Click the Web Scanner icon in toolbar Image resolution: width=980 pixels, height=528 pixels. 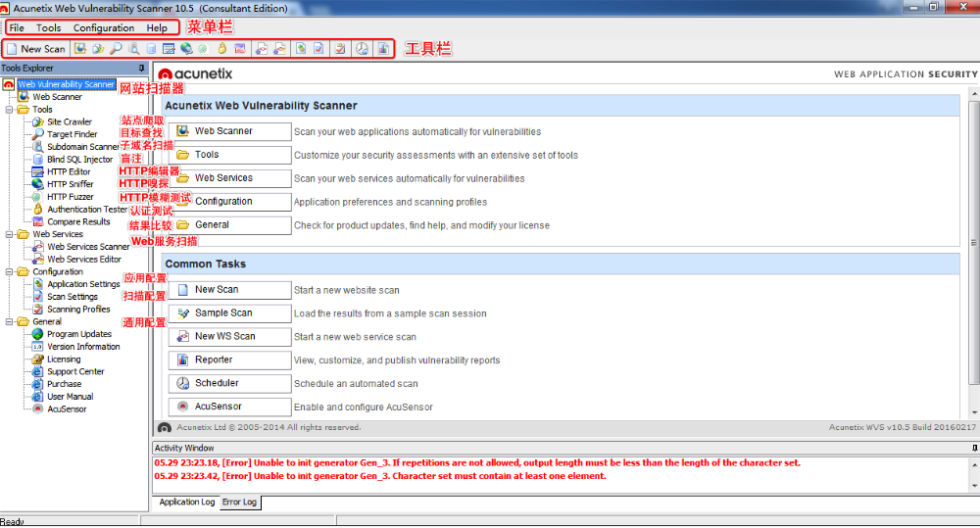coord(80,49)
